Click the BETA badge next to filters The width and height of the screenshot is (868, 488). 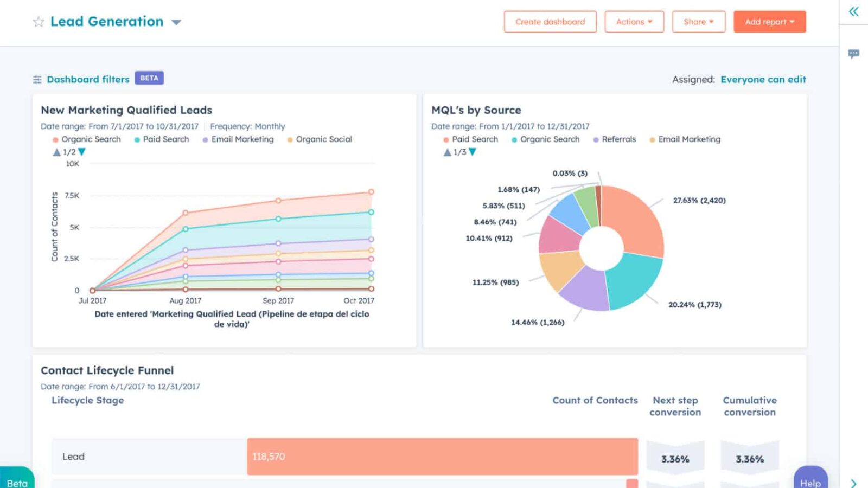149,78
